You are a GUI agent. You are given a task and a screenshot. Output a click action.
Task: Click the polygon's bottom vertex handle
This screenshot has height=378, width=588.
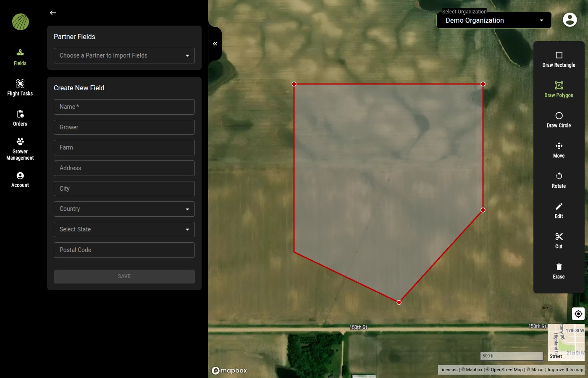click(x=399, y=302)
